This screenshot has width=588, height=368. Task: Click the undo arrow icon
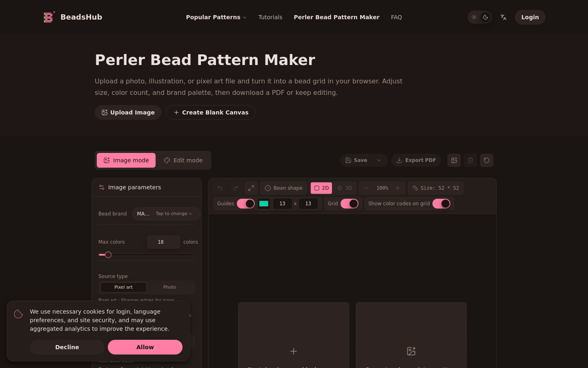click(220, 188)
